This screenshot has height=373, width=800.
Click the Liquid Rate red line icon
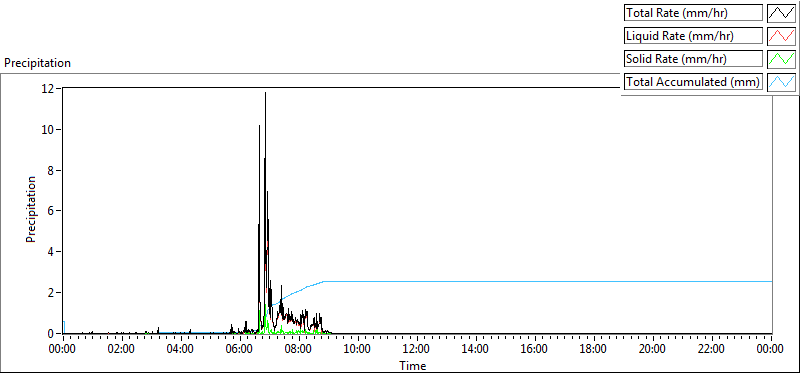click(x=782, y=36)
